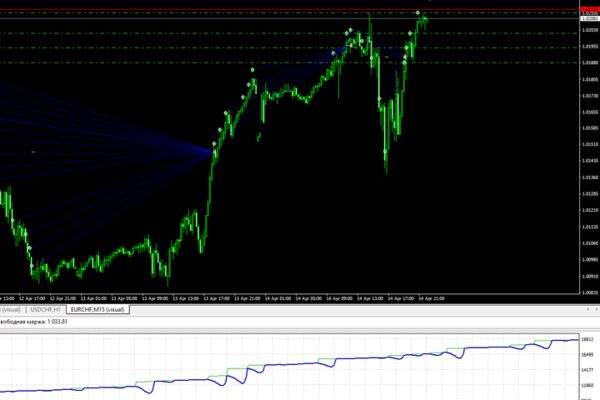
Task: Click the 14 Apr 21:00 time label
Action: 431,298
